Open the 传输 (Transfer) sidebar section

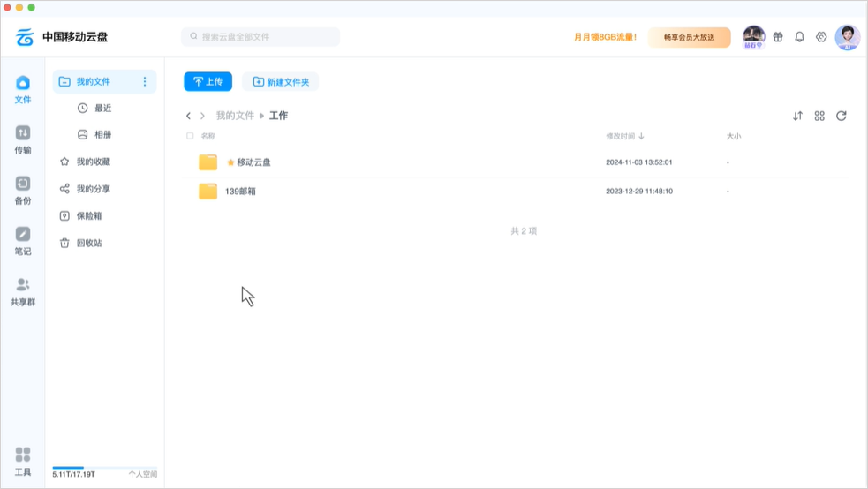[23, 139]
